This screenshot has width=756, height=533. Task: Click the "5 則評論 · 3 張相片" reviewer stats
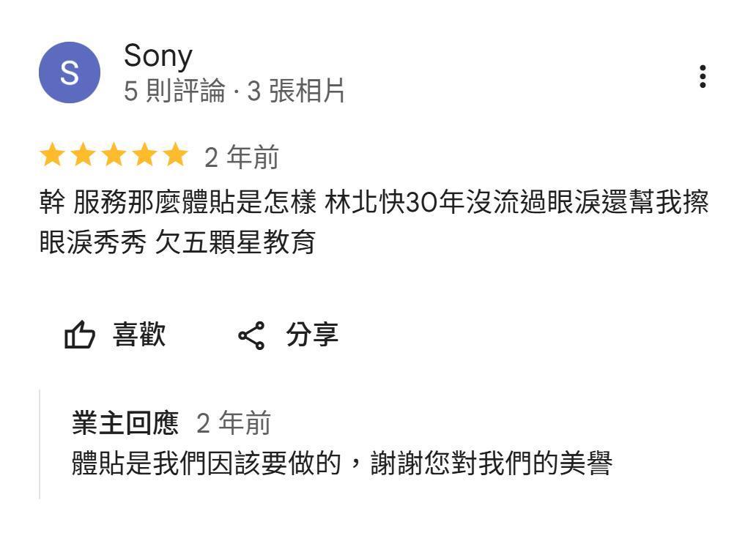tap(234, 92)
